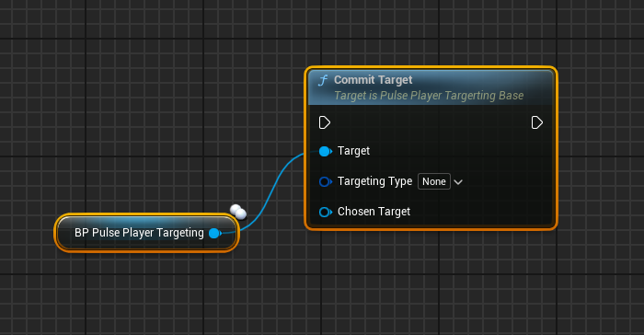644x335 pixels.
Task: Expand the Targeting Type dropdown chevron arrow
Action: (458, 181)
